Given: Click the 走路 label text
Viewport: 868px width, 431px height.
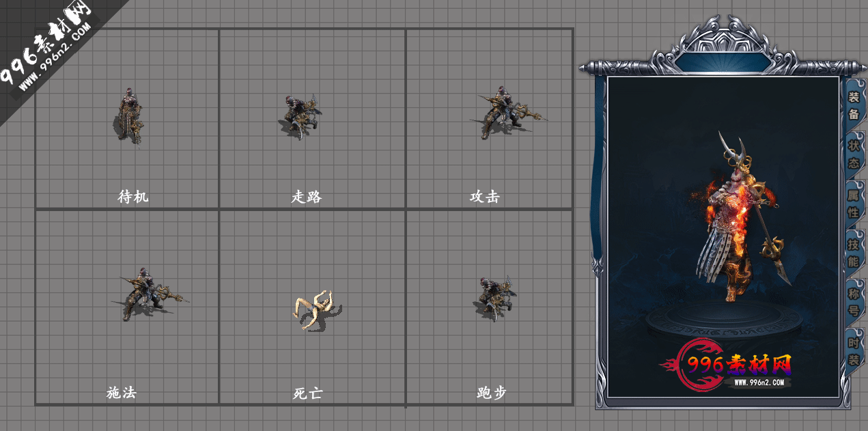Looking at the screenshot, I should (x=306, y=197).
